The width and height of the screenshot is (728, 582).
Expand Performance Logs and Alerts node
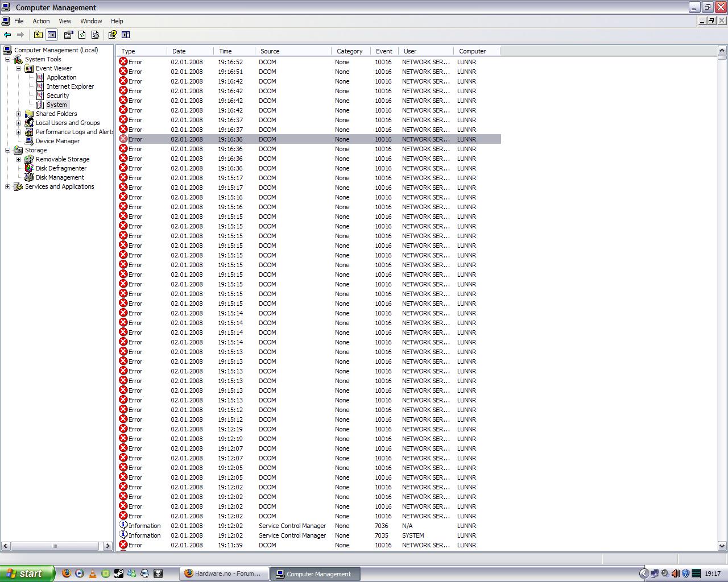[18, 132]
